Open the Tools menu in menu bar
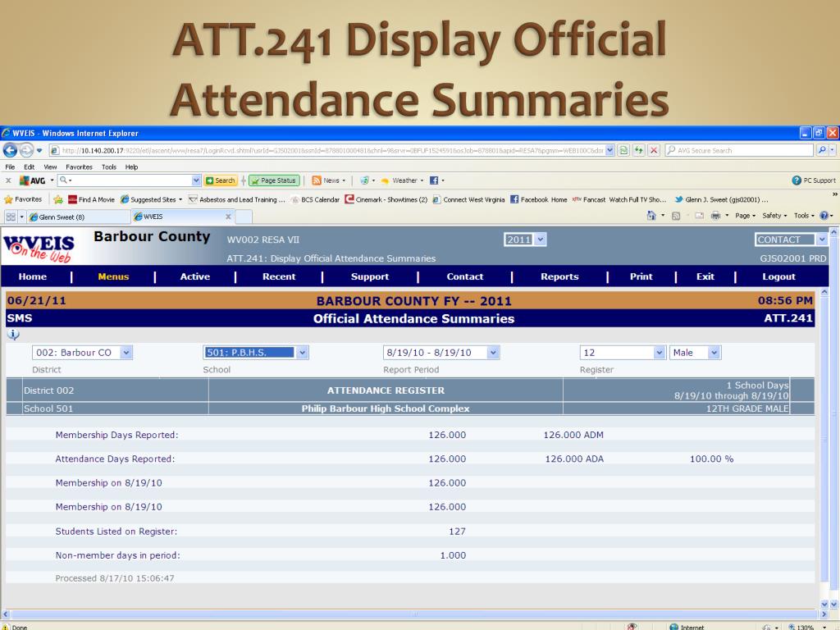This screenshot has width=840, height=630. [x=109, y=167]
